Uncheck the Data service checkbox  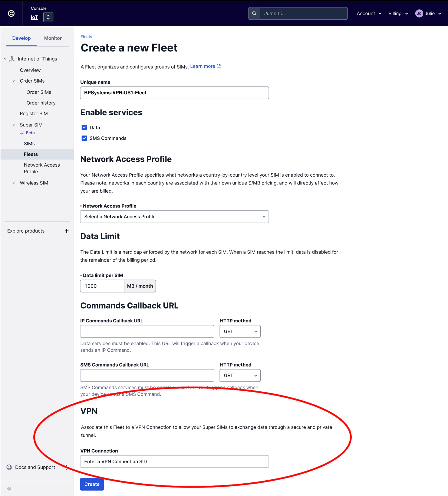pos(84,128)
